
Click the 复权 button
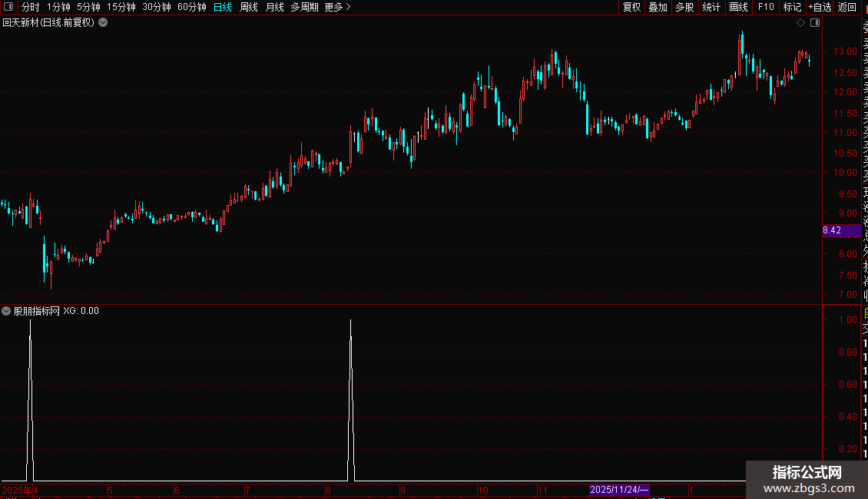pyautogui.click(x=631, y=7)
